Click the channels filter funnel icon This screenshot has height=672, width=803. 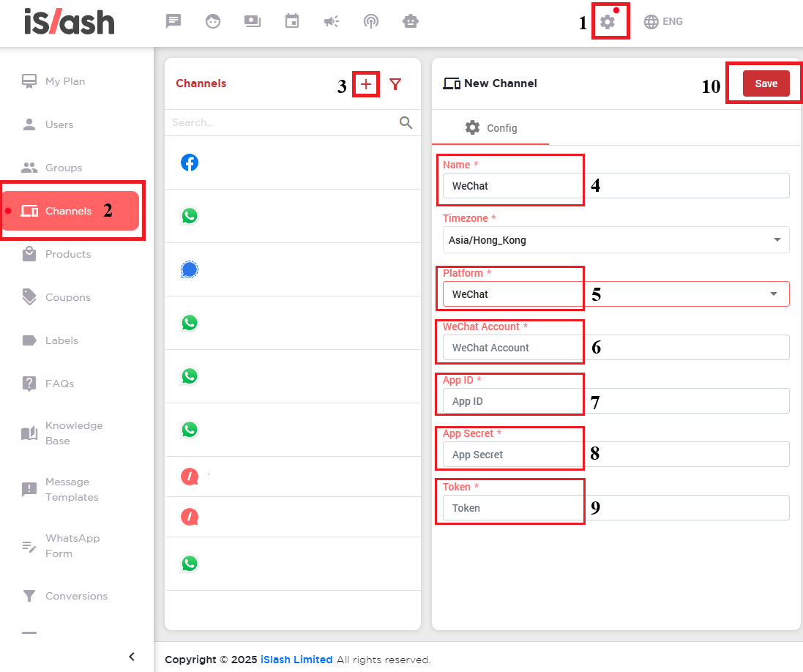[395, 84]
